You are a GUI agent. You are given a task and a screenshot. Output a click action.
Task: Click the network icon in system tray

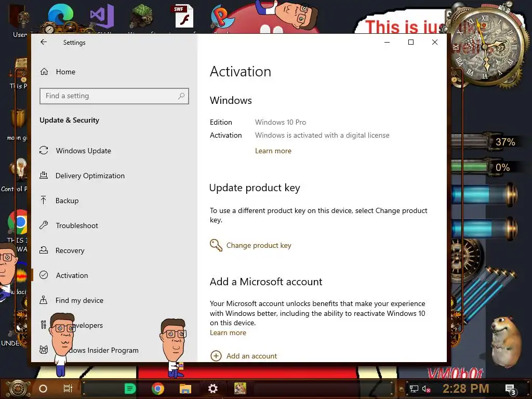point(414,389)
